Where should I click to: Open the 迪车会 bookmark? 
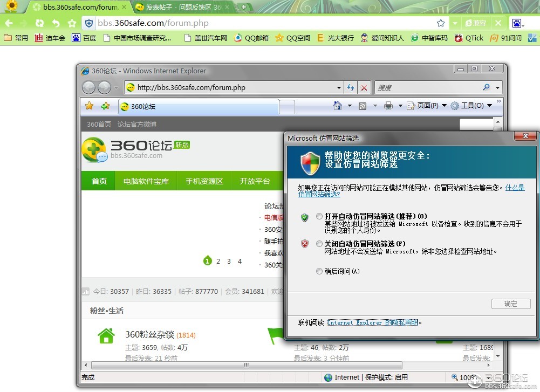(x=50, y=38)
